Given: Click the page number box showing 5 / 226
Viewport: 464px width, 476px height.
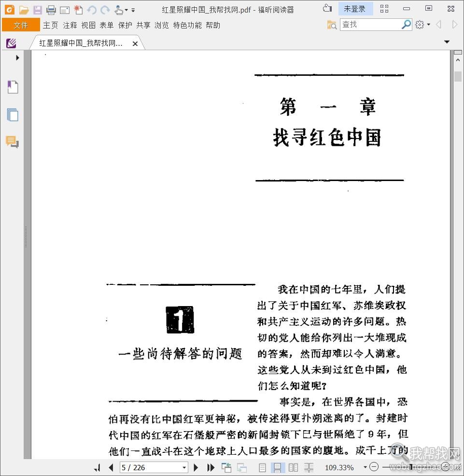Looking at the screenshot, I should click(x=154, y=467).
